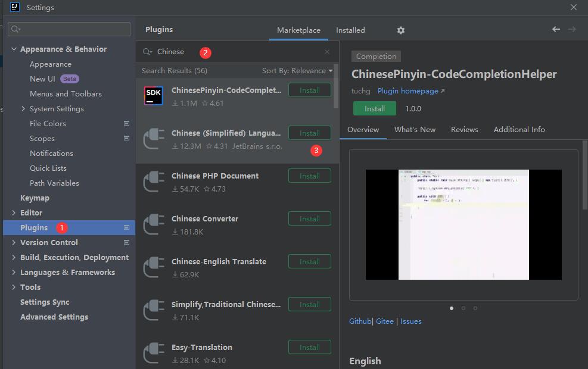Image resolution: width=588 pixels, height=369 pixels.
Task: Click the Simplify,Traditional Chinese plugin icon
Action: tap(153, 310)
